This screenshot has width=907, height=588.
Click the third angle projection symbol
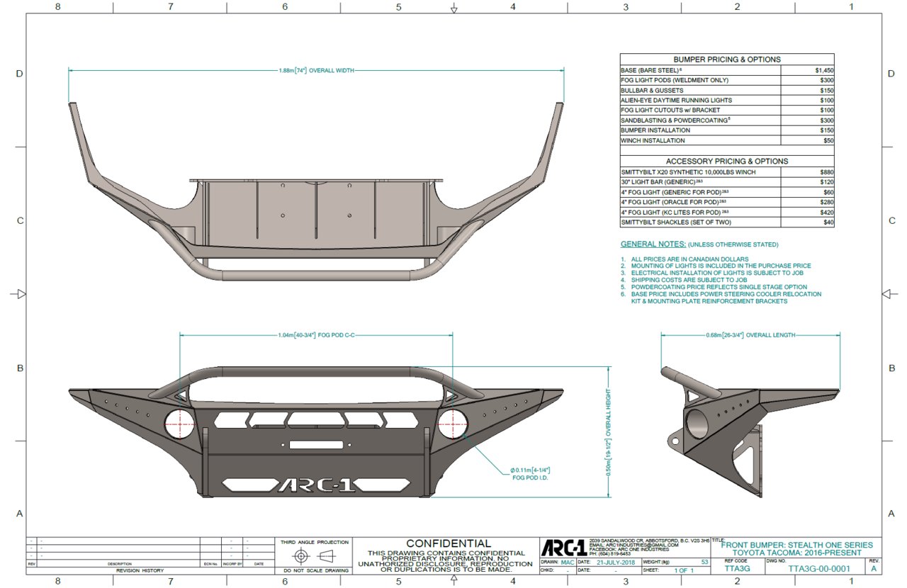pos(314,555)
